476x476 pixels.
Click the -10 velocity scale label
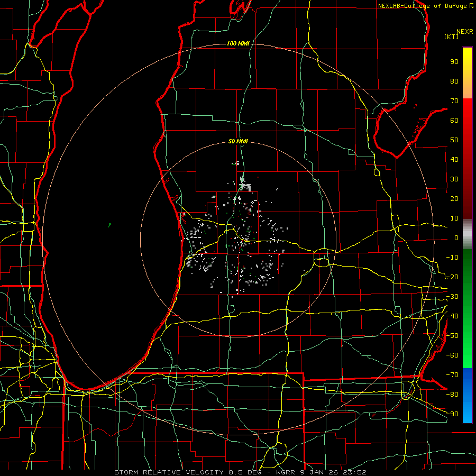tap(452, 258)
